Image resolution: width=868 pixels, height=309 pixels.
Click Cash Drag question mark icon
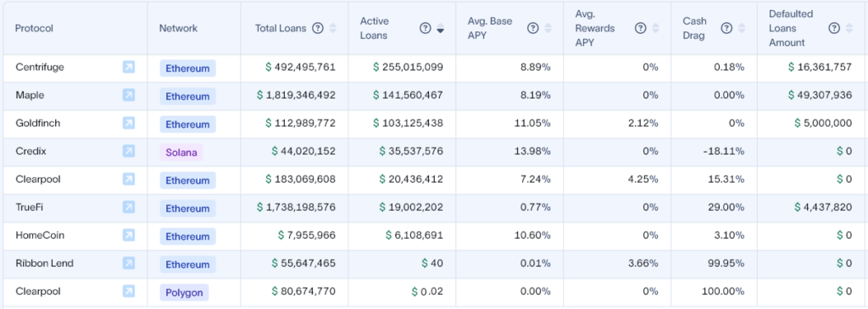pos(726,28)
